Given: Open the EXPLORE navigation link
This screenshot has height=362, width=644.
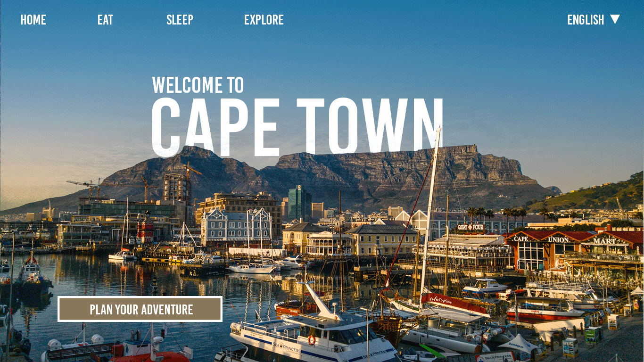Looking at the screenshot, I should (x=264, y=20).
